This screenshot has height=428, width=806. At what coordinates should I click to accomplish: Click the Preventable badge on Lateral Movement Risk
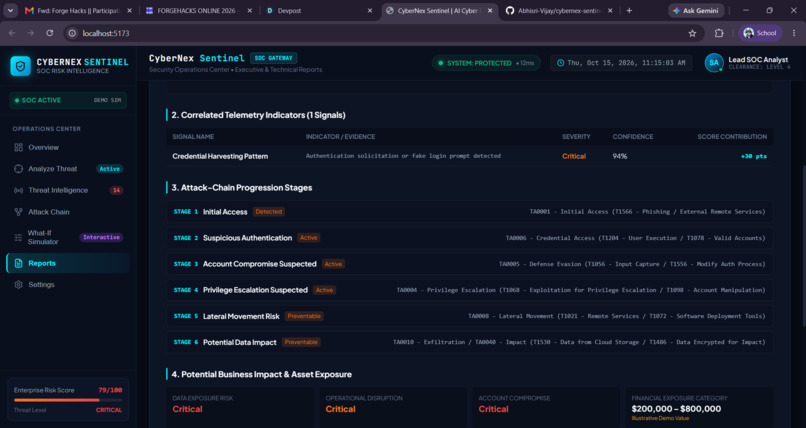coord(304,316)
